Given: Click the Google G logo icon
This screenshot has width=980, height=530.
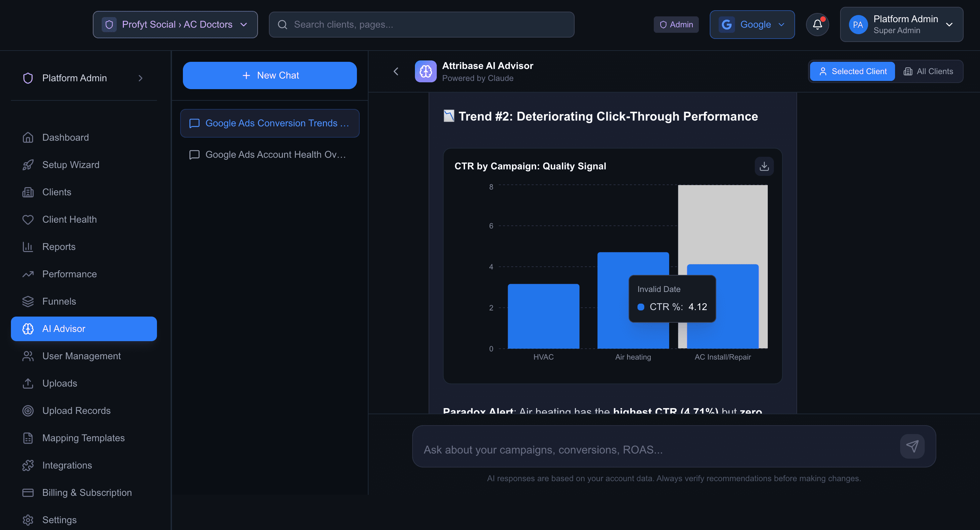Looking at the screenshot, I should coord(726,25).
